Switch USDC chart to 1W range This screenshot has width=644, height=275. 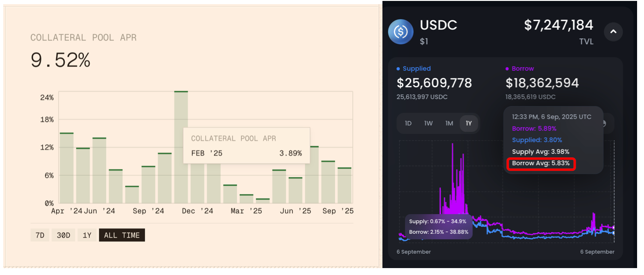(x=428, y=123)
